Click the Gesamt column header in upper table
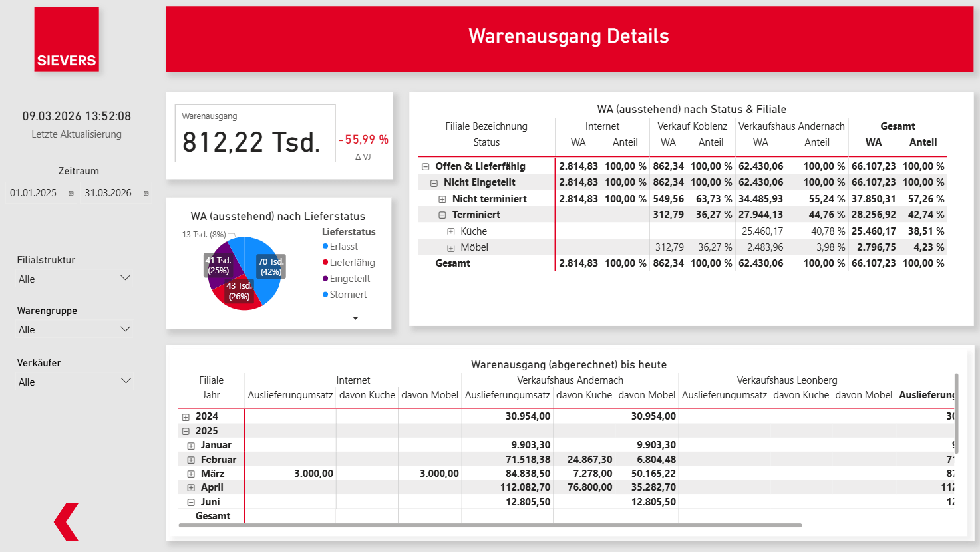980x552 pixels. coord(898,126)
